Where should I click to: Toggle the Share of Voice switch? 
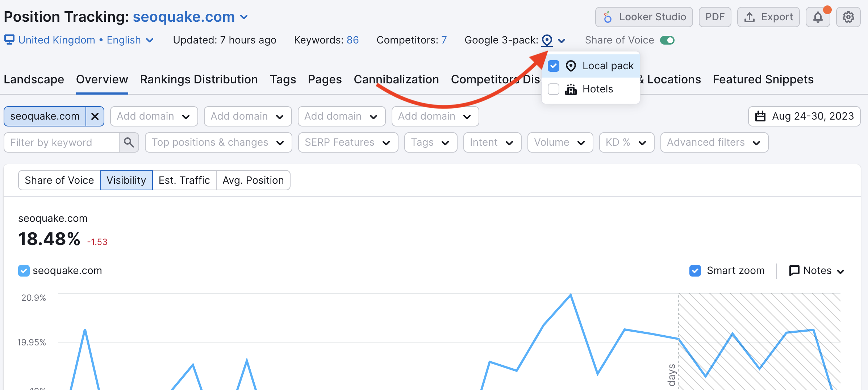pos(667,40)
